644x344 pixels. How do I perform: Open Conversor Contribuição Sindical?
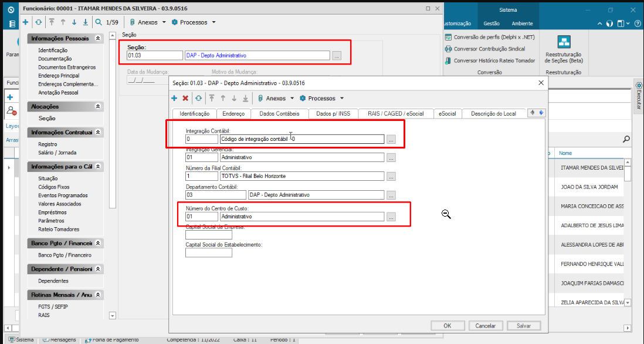(x=485, y=49)
